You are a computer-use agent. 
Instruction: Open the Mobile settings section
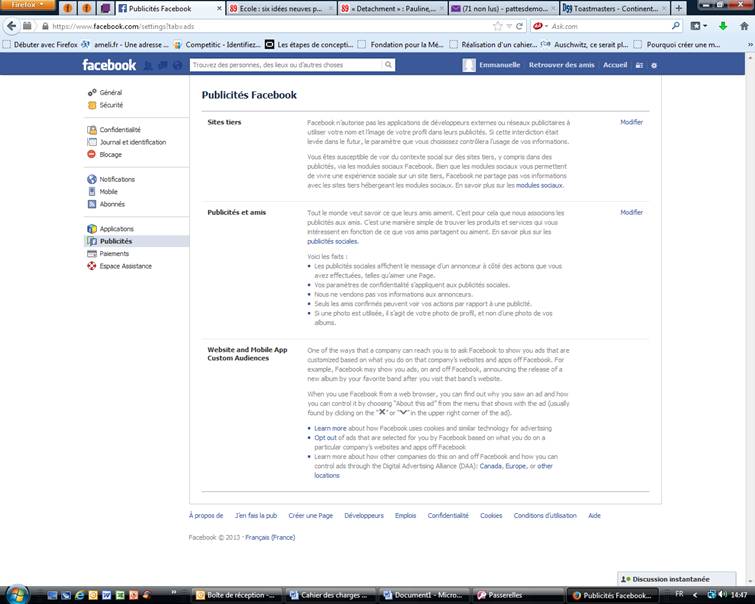tap(108, 192)
